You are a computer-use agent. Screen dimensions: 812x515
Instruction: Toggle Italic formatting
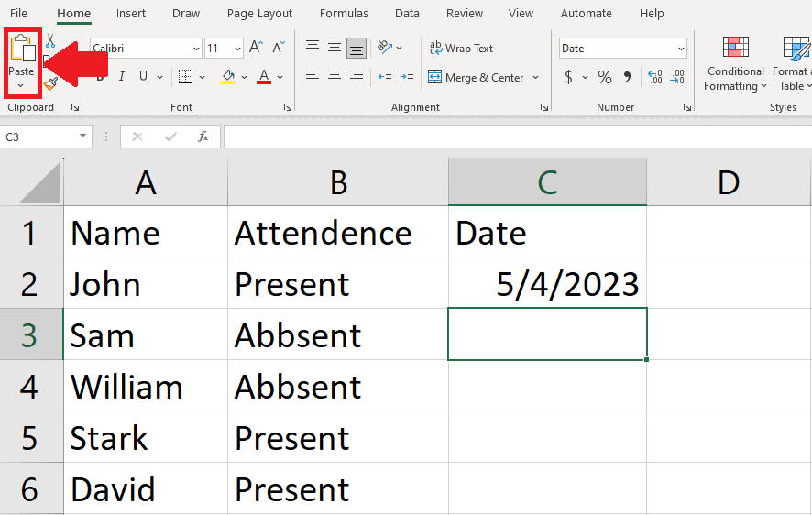121,77
